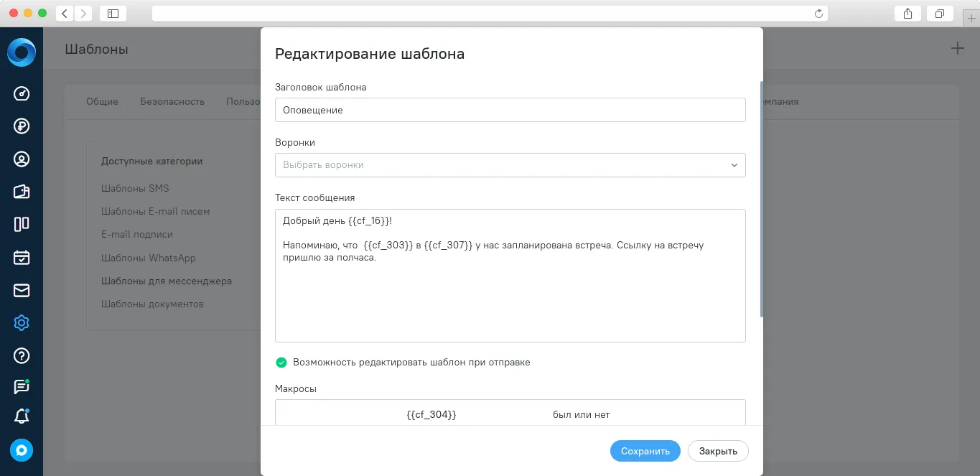
Task: Open the chat messages icon in sidebar
Action: [22, 386]
